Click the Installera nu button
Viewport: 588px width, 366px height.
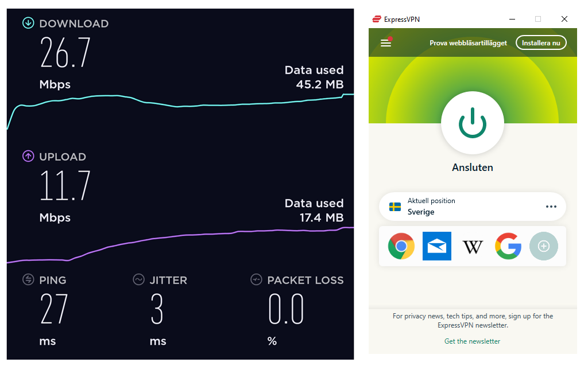pos(541,42)
